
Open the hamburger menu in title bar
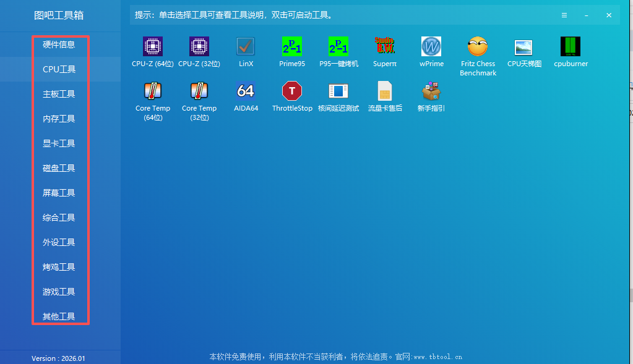pyautogui.click(x=564, y=15)
